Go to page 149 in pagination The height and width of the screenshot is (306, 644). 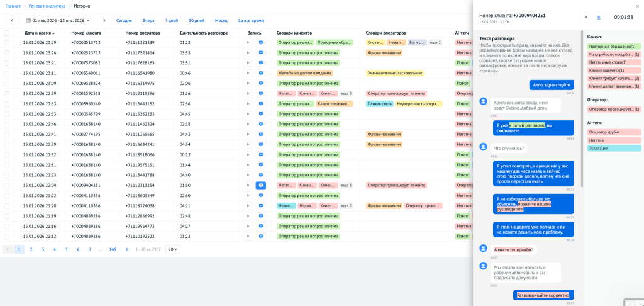point(113,249)
